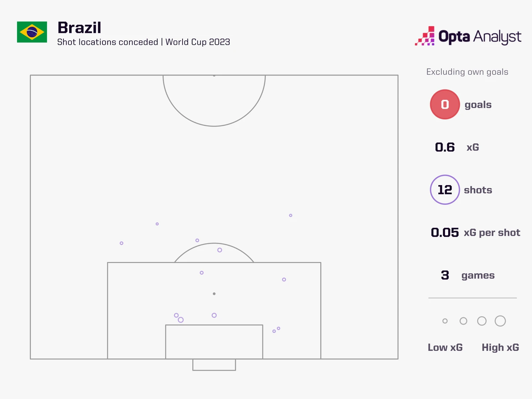This screenshot has height=399, width=532.
Task: Click the shot marker inside the penalty arc
Action: point(220,250)
